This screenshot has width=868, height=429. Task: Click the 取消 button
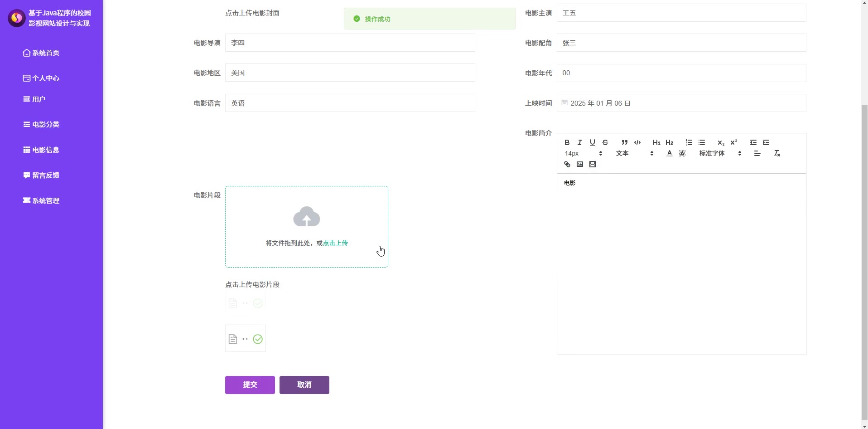[304, 385]
